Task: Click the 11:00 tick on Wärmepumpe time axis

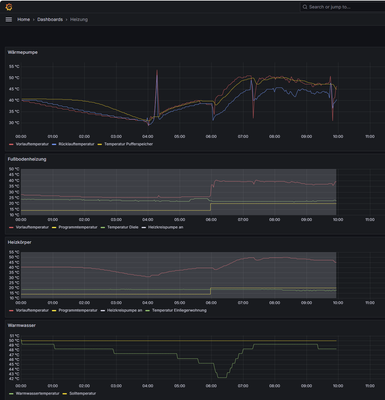Action: (370, 137)
